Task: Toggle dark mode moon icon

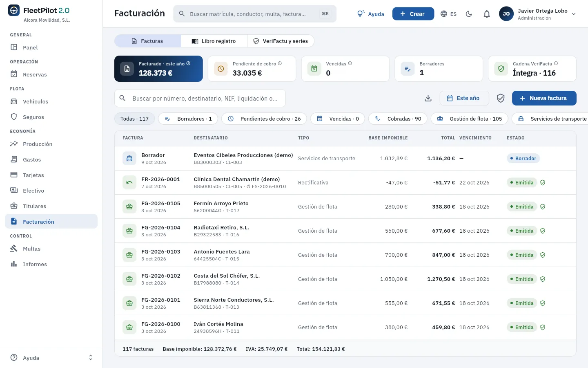Action: pos(469,14)
